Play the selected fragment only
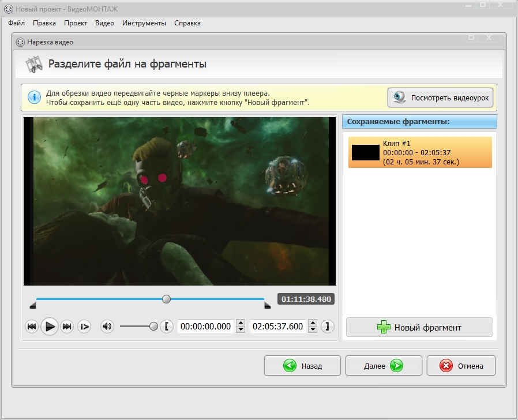The height and width of the screenshot is (420, 518). coord(84,327)
